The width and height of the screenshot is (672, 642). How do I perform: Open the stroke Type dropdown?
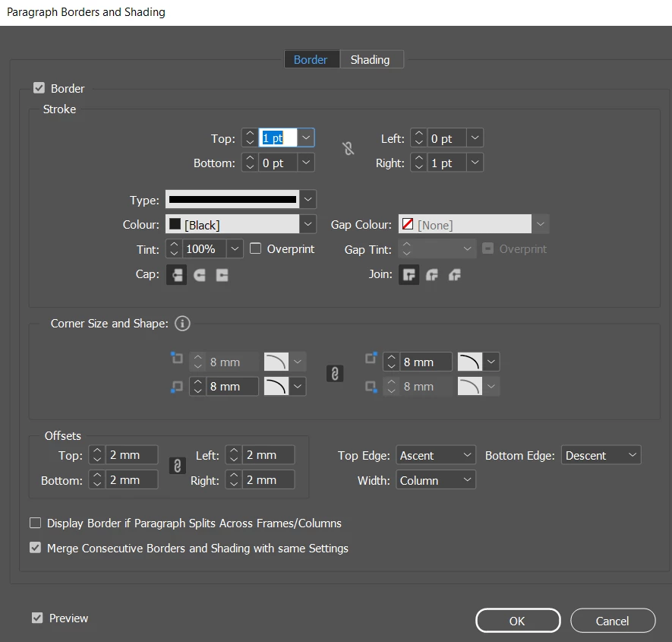coord(308,199)
